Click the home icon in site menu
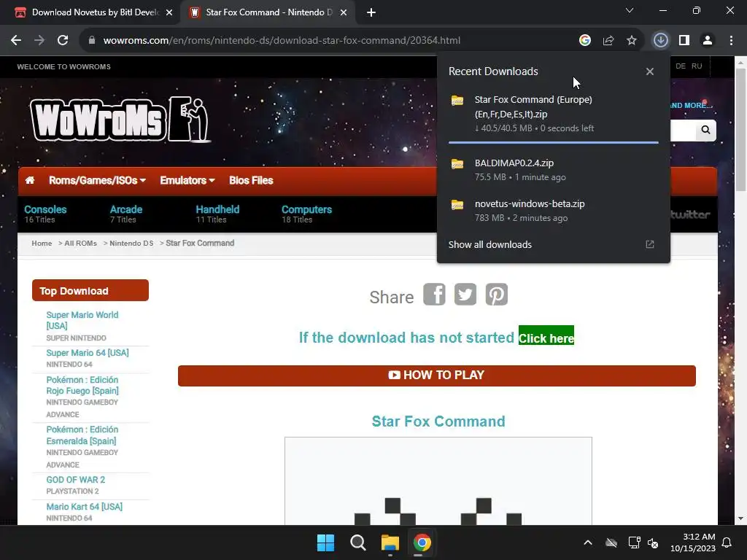This screenshot has width=747, height=560. coord(30,181)
